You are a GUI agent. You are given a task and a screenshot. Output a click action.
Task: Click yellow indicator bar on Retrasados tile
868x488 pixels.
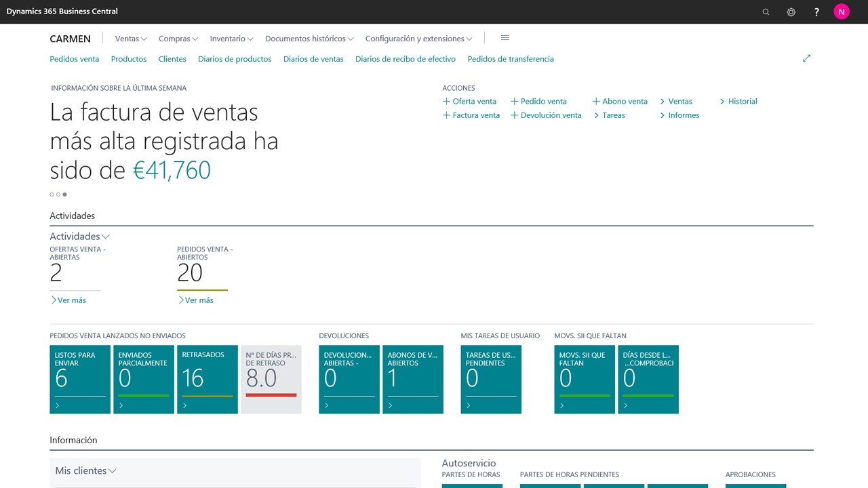tap(208, 396)
